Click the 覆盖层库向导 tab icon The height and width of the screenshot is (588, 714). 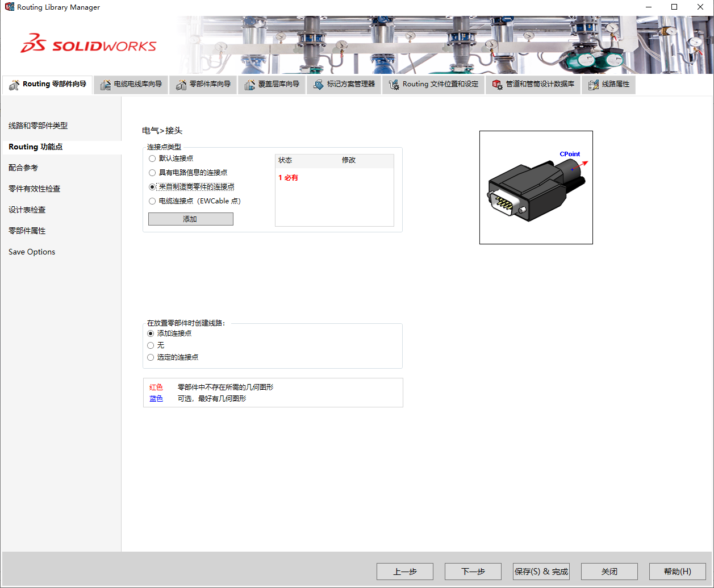pos(250,84)
